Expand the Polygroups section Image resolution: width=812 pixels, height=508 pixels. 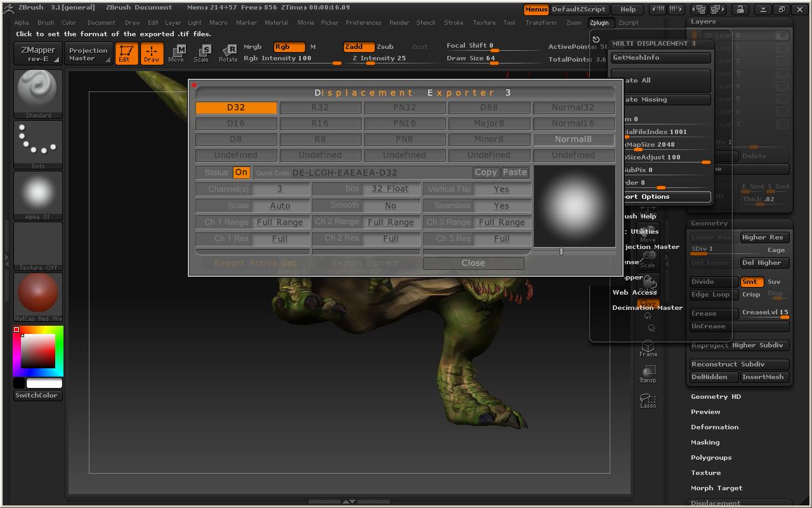pyautogui.click(x=711, y=458)
